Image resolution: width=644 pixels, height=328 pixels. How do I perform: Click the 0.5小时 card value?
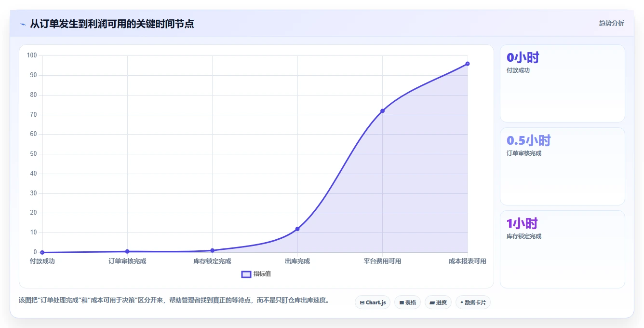click(528, 141)
